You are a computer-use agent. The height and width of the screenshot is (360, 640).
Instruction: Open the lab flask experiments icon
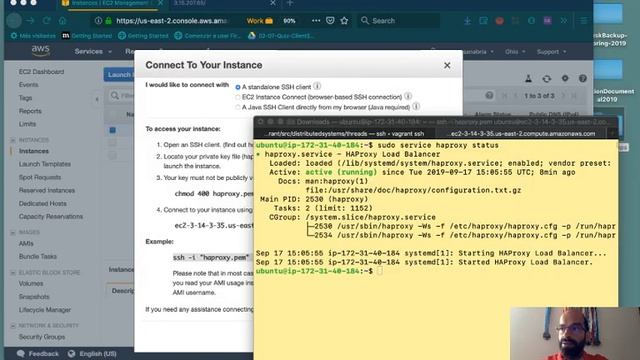point(528,78)
